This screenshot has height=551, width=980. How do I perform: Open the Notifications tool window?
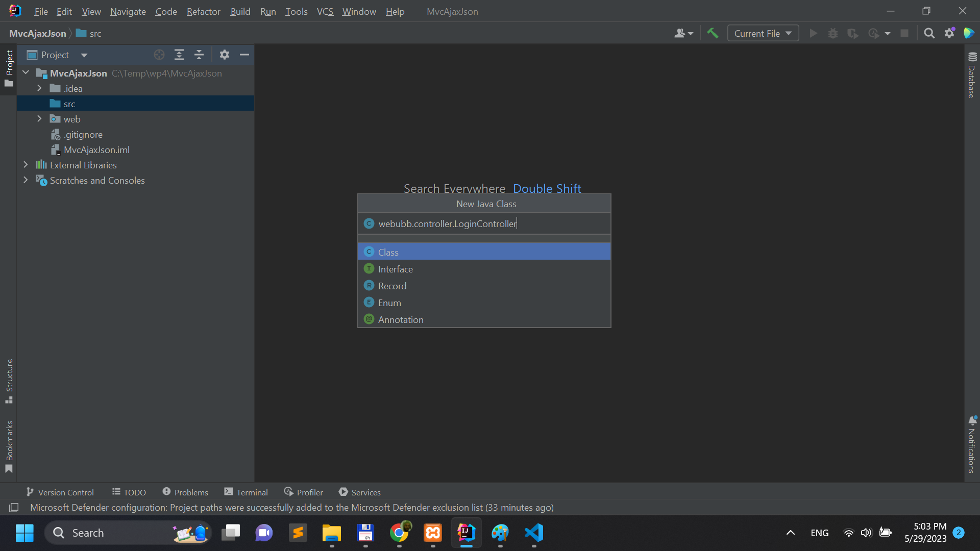[972, 444]
